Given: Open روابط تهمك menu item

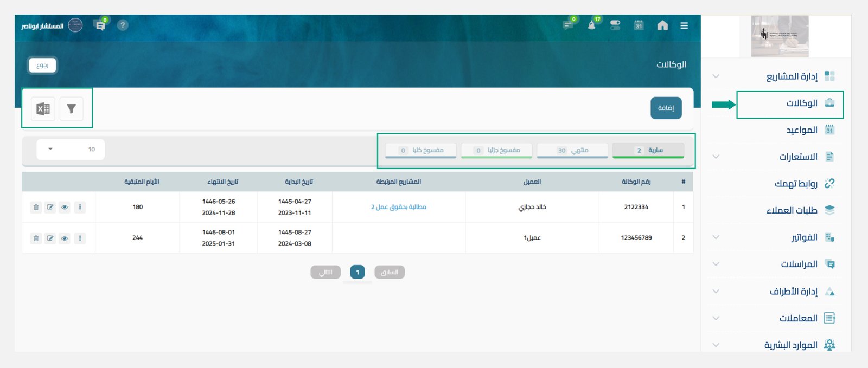Looking at the screenshot, I should 796,184.
